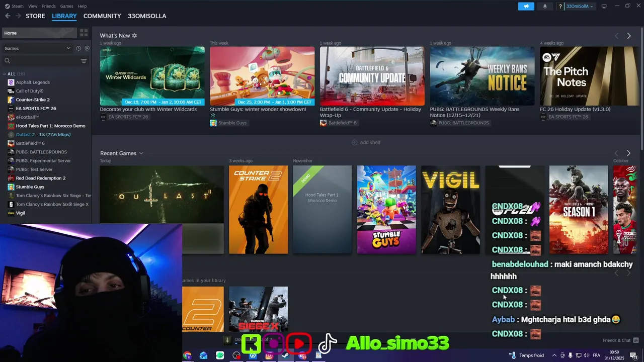The image size is (644, 362).
Task: Collapse the ALL games category
Action: (x=5, y=74)
